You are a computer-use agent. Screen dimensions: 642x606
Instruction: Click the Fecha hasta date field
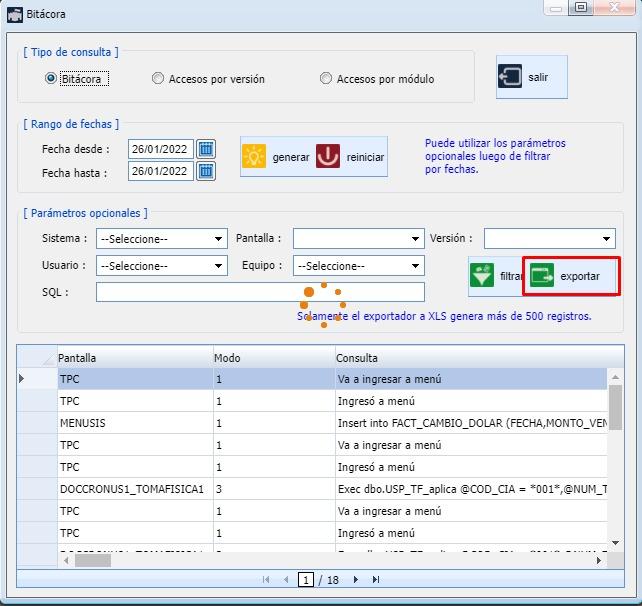(x=160, y=171)
